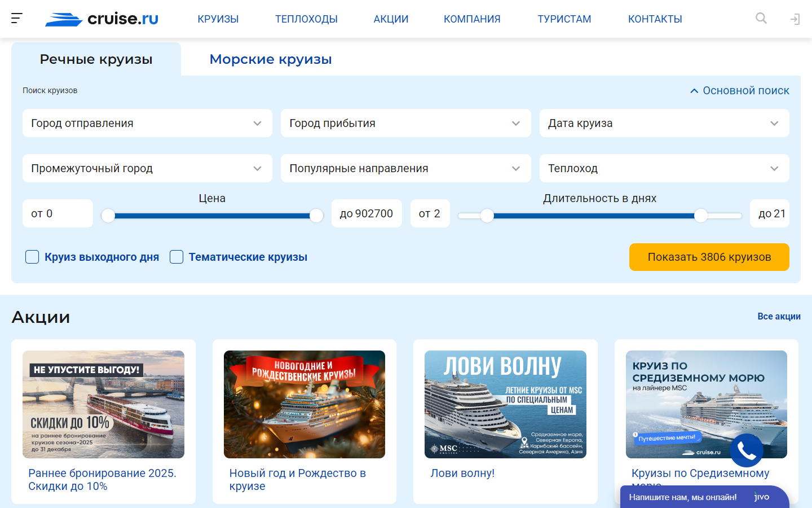Open the Лови волну promo banner image
The image size is (812, 508).
(505, 404)
